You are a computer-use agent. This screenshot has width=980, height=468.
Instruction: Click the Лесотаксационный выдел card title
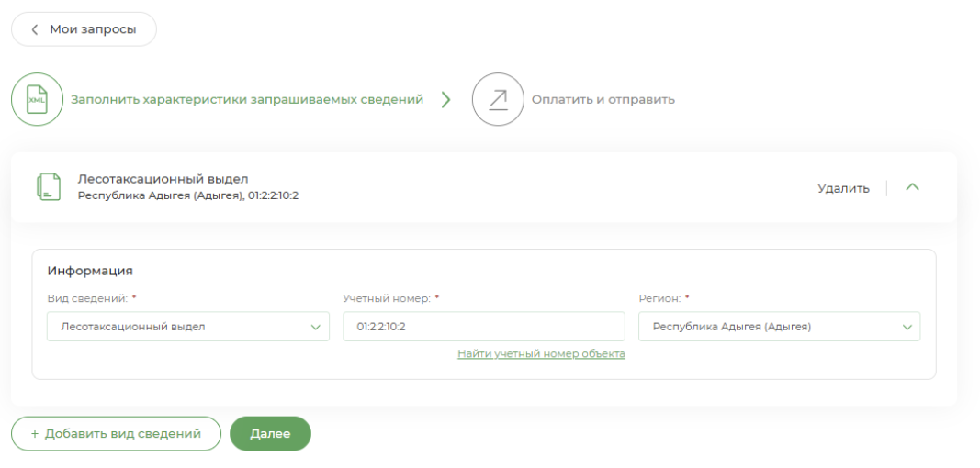click(163, 179)
